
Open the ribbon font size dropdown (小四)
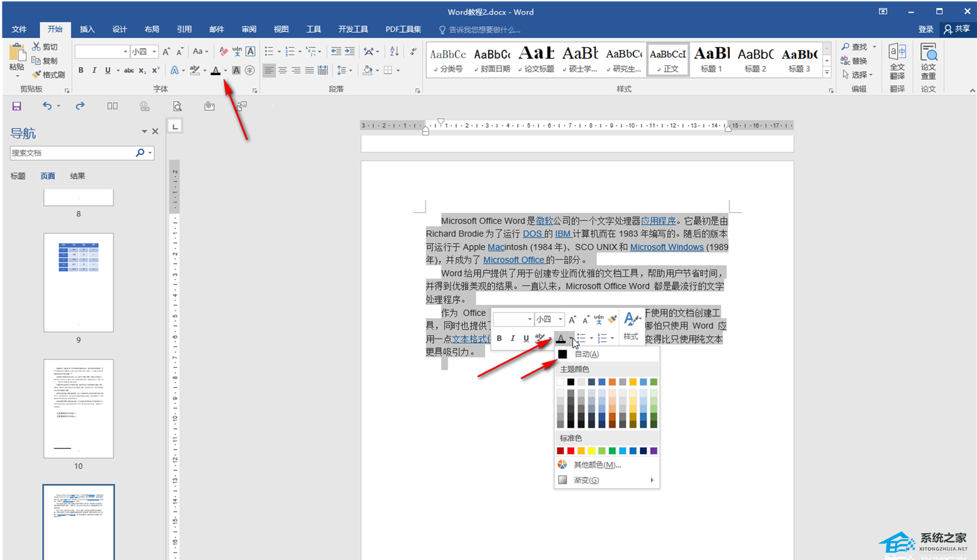click(154, 52)
